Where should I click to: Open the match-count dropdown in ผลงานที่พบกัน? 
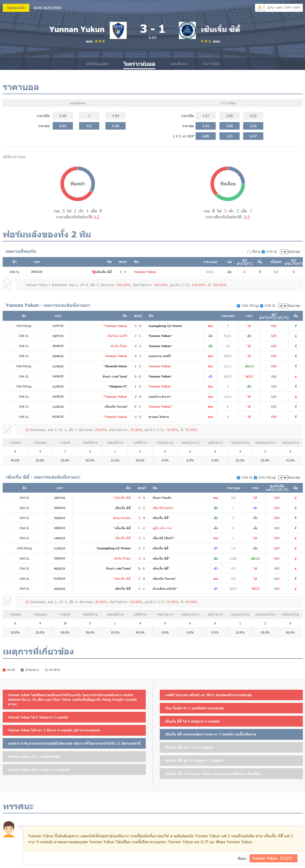283,252
